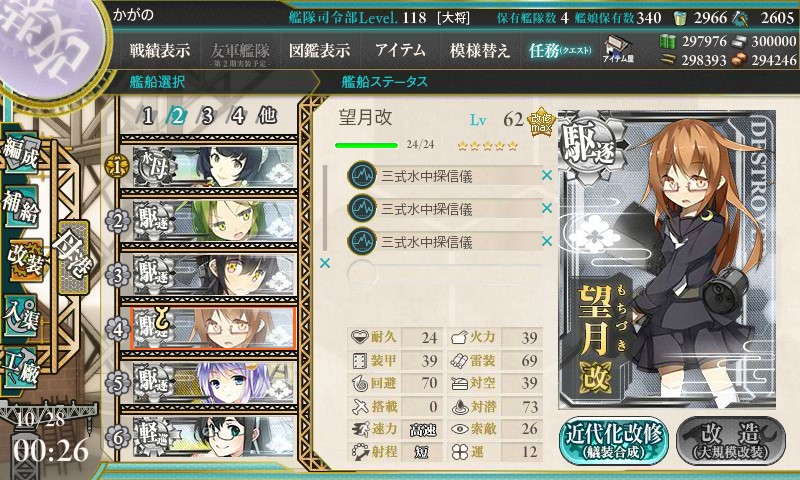This screenshot has width=800, height=480.
Task: Return to 母港 home port button
Action: 74,258
